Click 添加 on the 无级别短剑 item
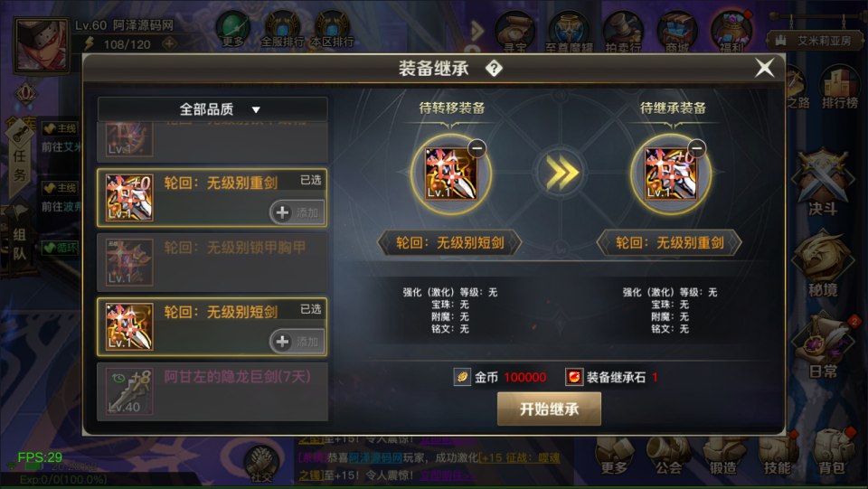Image resolution: width=868 pixels, height=489 pixels. click(x=297, y=342)
